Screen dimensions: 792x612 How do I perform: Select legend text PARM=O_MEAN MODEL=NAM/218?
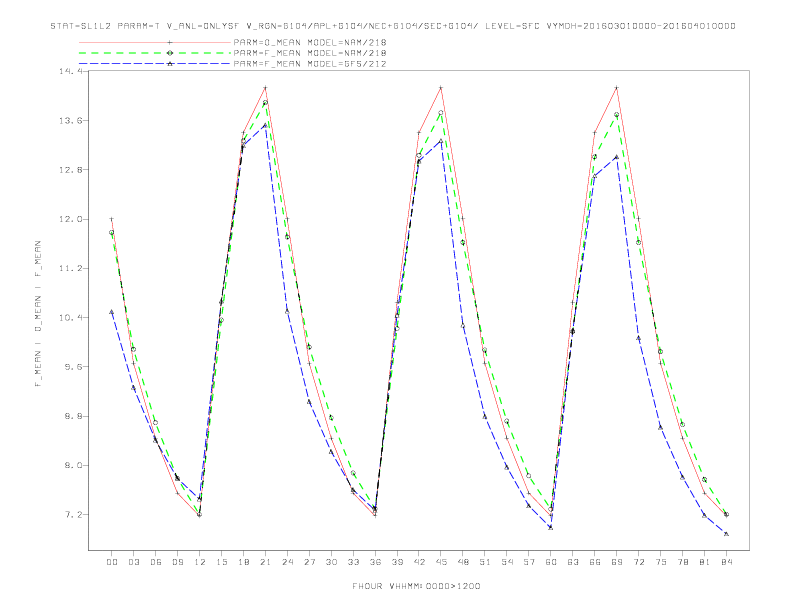(310, 42)
